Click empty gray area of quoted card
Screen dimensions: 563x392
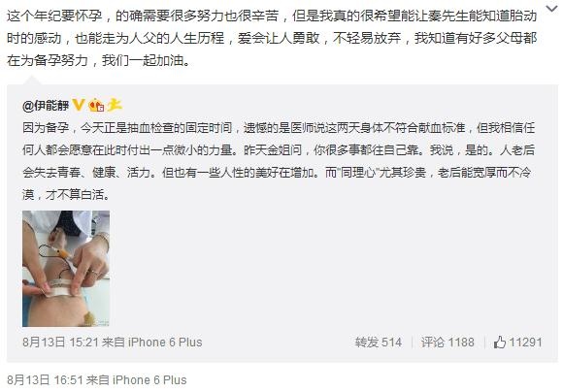pos(323,269)
